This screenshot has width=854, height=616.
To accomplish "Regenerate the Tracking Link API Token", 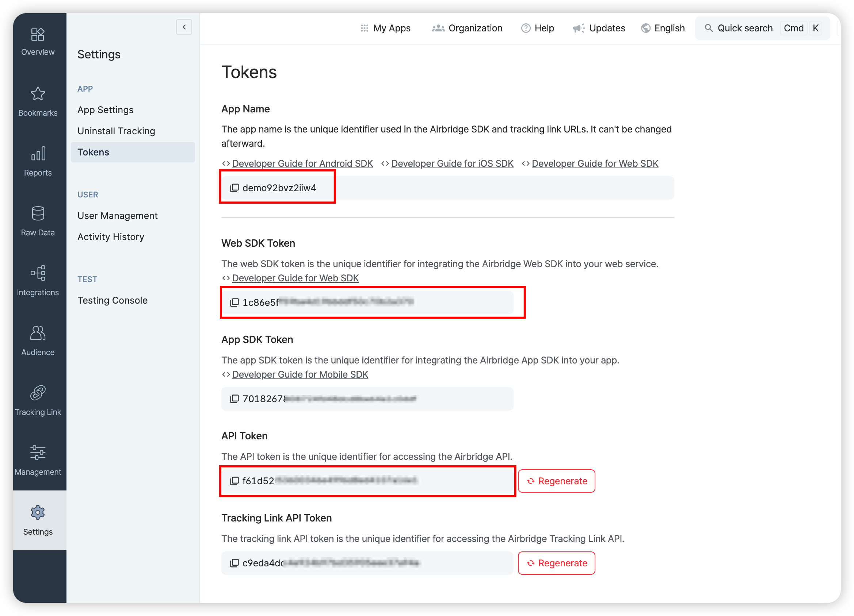I will point(556,563).
